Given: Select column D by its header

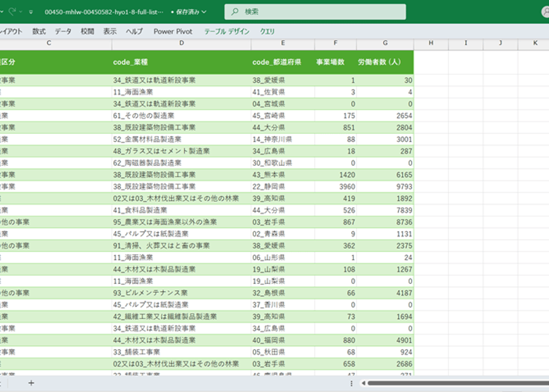Looking at the screenshot, I should 181,43.
